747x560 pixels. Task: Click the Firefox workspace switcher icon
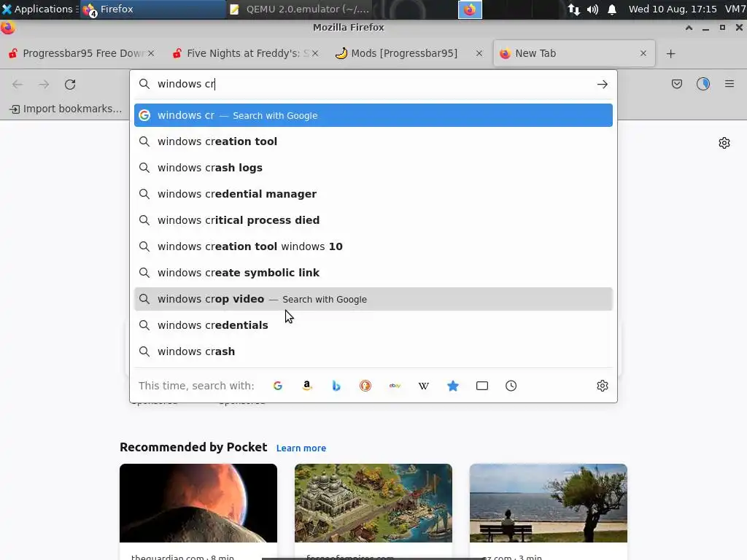pos(470,9)
